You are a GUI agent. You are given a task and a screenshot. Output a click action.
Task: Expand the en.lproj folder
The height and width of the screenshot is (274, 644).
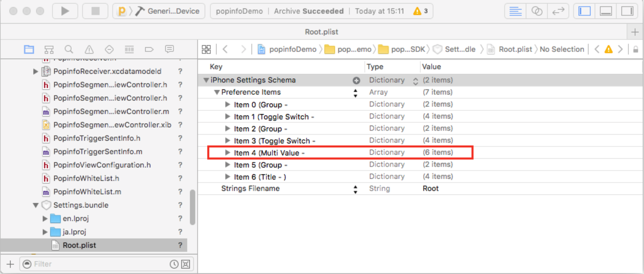45,218
